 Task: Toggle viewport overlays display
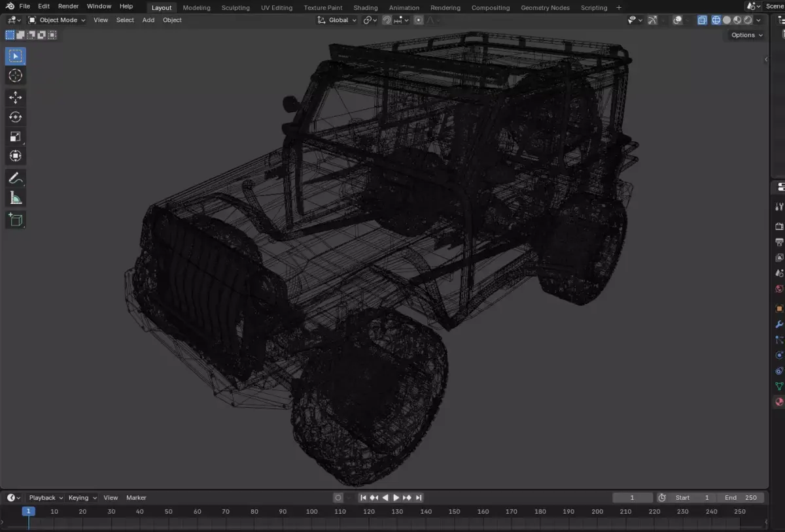(x=678, y=20)
